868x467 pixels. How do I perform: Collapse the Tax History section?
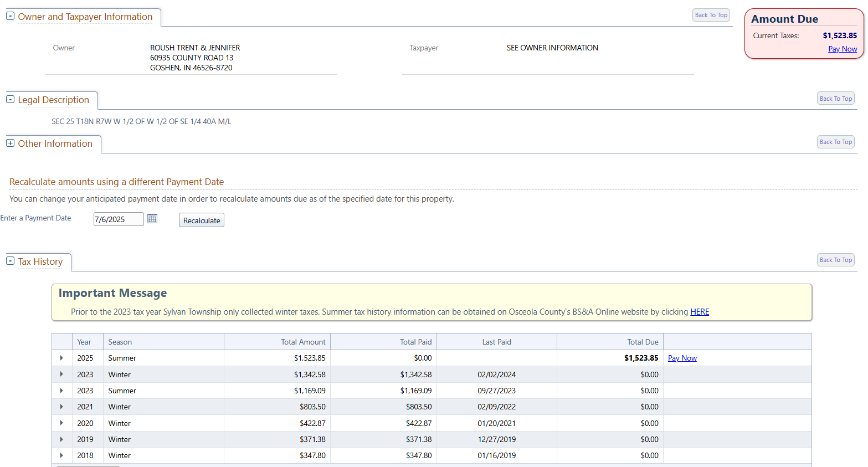pyautogui.click(x=10, y=260)
